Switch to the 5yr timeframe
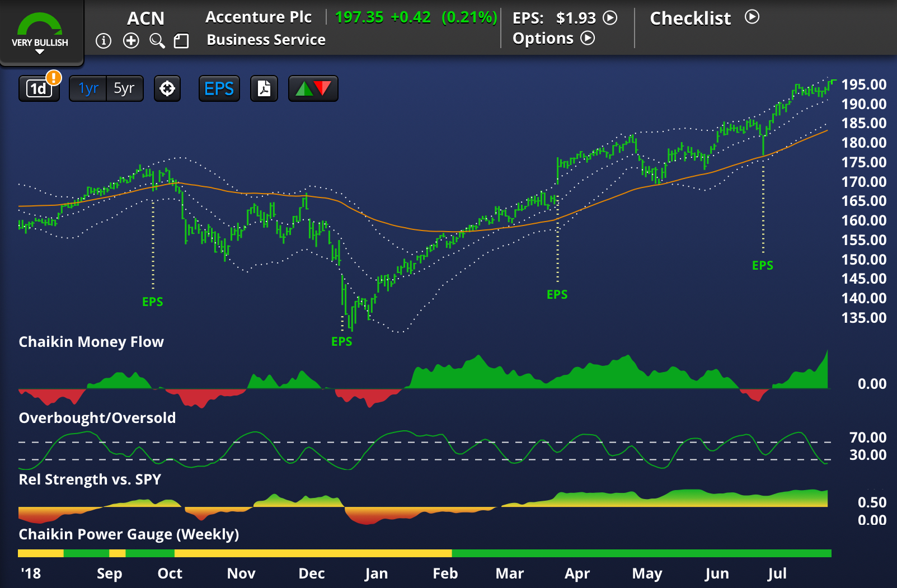This screenshot has width=897, height=588. [124, 88]
